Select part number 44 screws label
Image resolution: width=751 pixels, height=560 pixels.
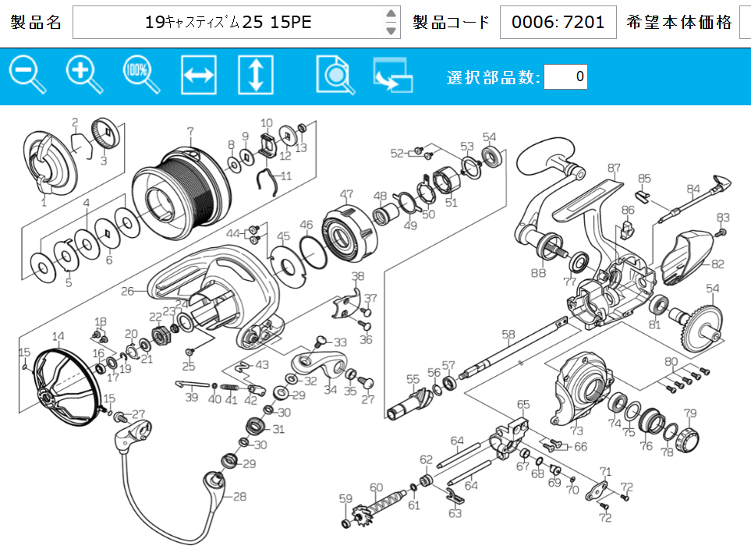[232, 233]
